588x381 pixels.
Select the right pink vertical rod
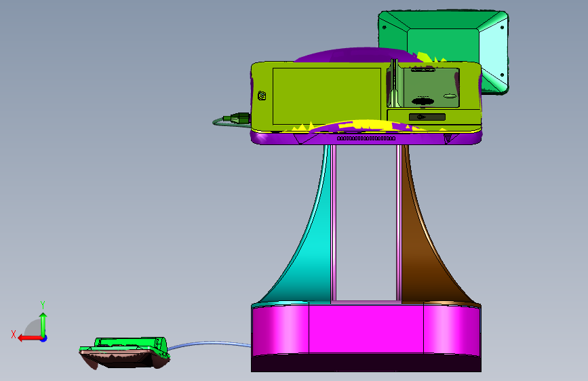399,223
